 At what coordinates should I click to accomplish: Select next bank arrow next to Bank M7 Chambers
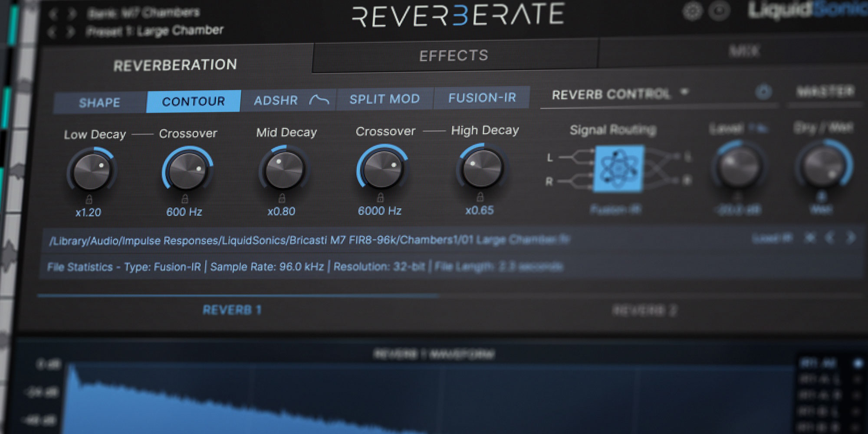click(x=72, y=14)
